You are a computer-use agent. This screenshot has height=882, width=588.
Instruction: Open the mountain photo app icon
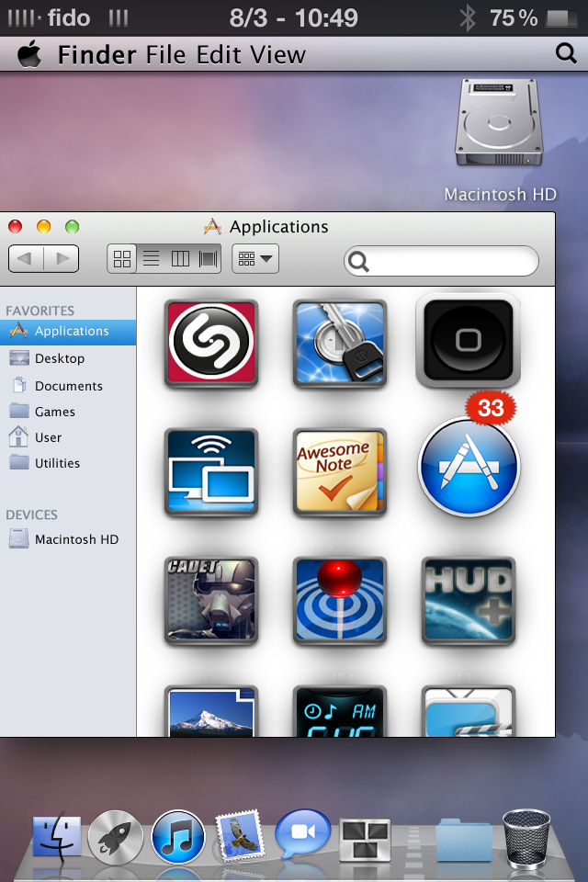tap(211, 711)
